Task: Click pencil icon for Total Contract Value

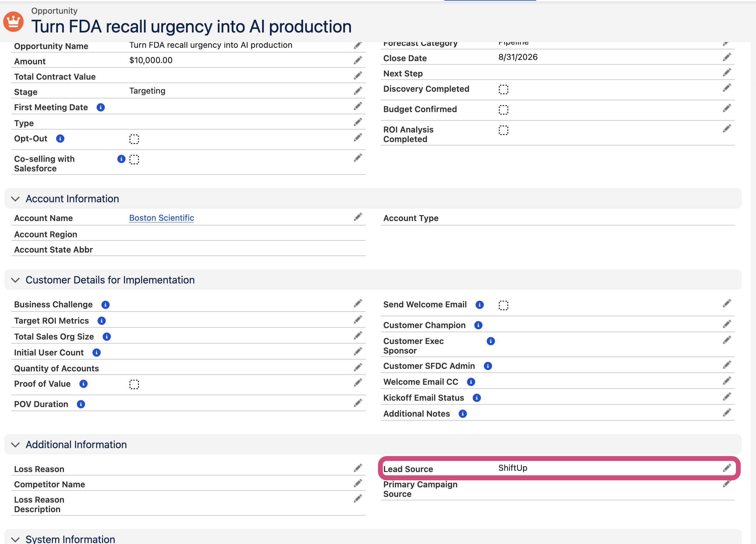Action: (x=358, y=75)
